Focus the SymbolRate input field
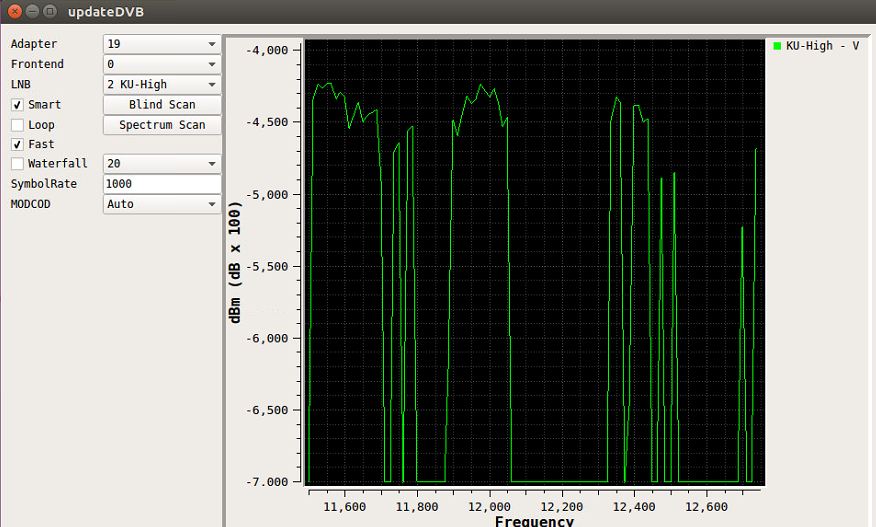The image size is (876, 527). 162,184
